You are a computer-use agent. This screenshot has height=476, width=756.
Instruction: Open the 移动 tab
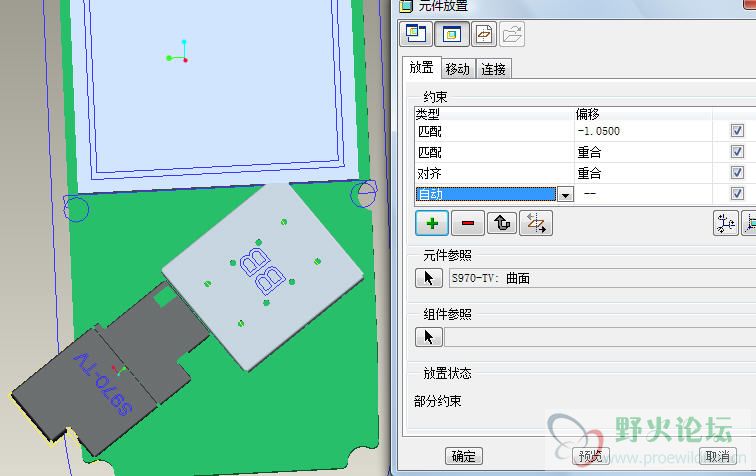458,69
